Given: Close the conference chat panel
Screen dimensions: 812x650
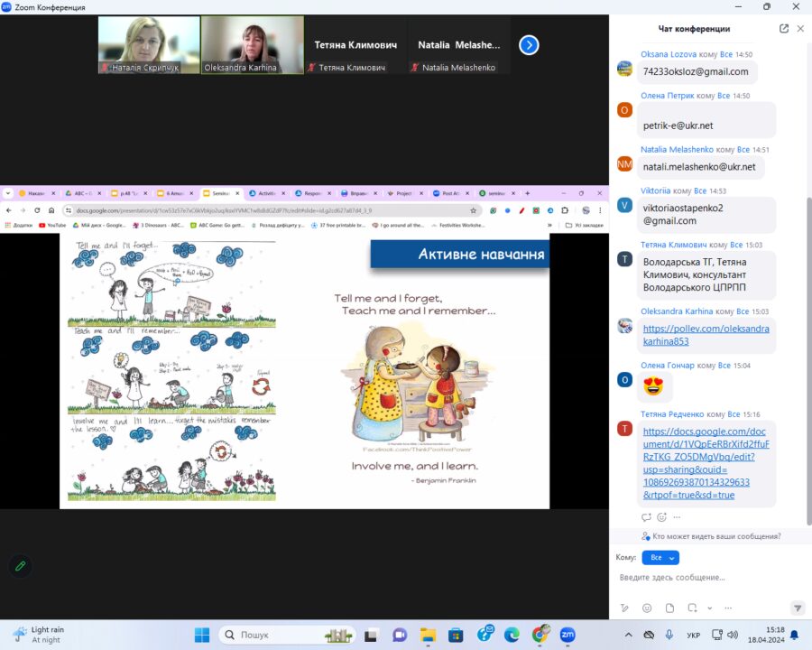Looking at the screenshot, I should point(800,29).
